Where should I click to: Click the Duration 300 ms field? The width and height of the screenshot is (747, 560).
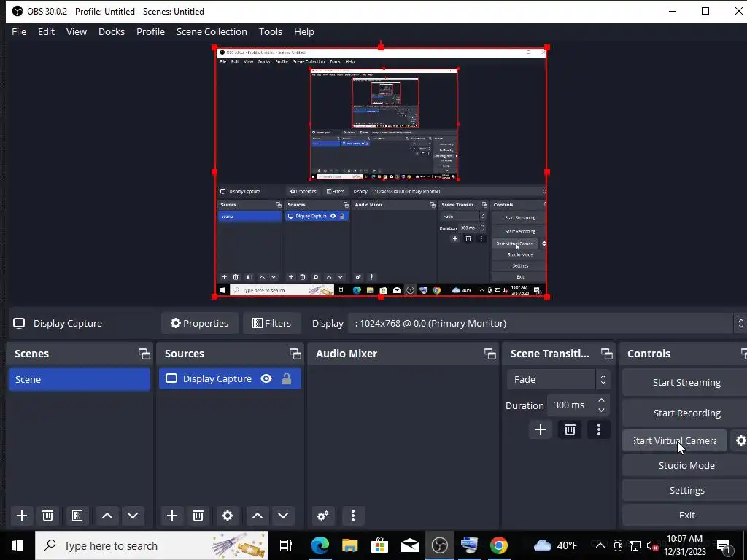click(578, 405)
